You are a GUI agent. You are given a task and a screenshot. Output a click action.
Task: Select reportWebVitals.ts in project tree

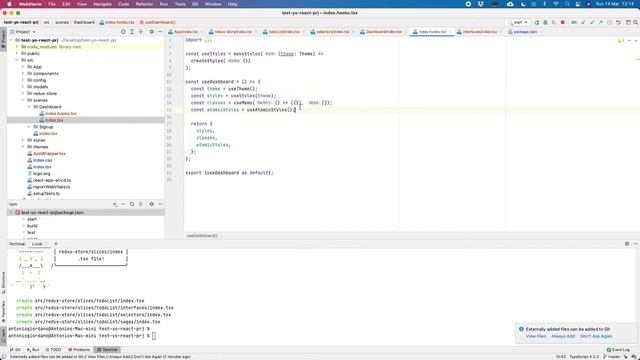coord(51,187)
